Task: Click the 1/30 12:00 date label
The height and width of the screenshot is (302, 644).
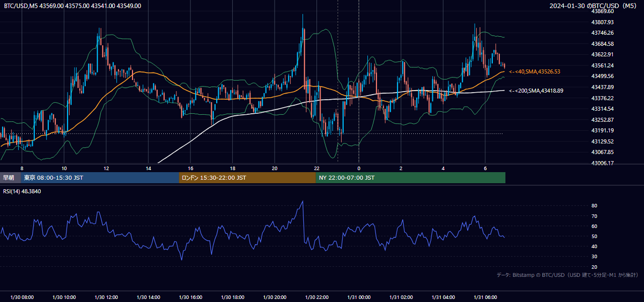Action: click(x=106, y=297)
